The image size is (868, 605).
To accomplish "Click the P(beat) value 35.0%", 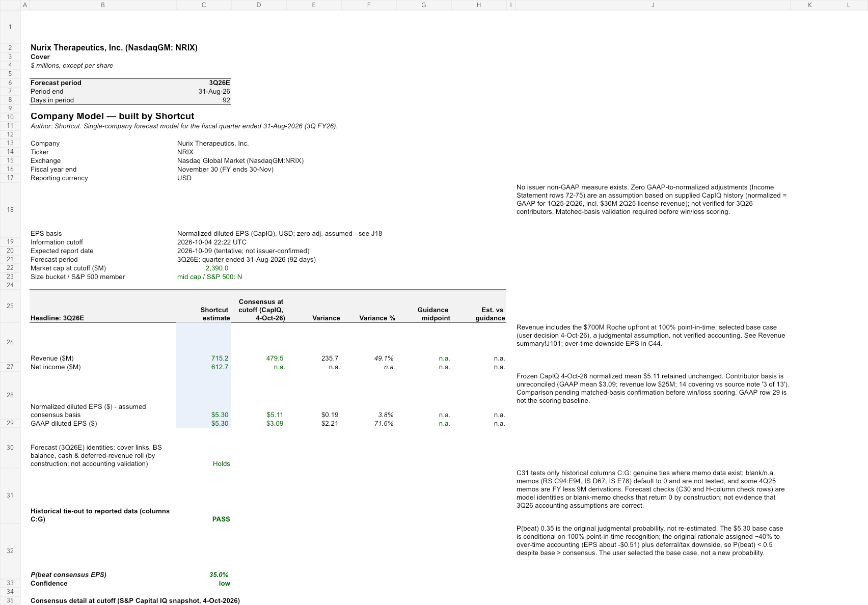I will pos(219,574).
